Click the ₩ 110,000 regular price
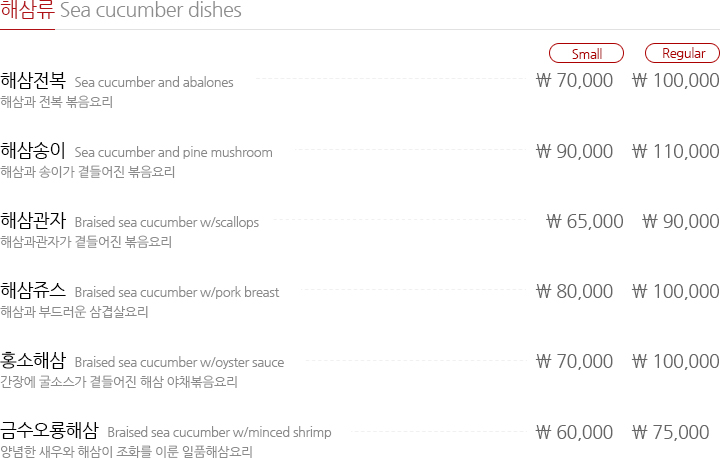720x459 pixels. pyautogui.click(x=675, y=151)
